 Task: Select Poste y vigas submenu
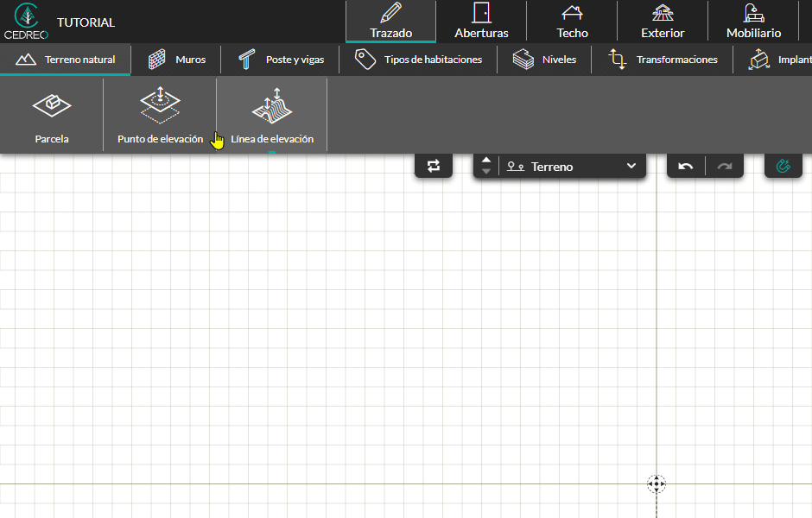(281, 60)
